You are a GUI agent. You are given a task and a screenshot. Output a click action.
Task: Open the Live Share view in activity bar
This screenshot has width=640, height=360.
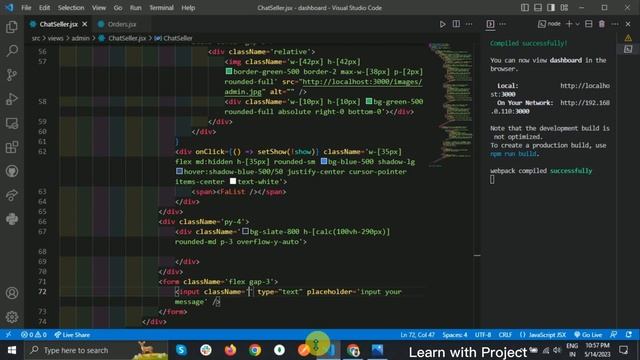pyautogui.click(x=12, y=195)
